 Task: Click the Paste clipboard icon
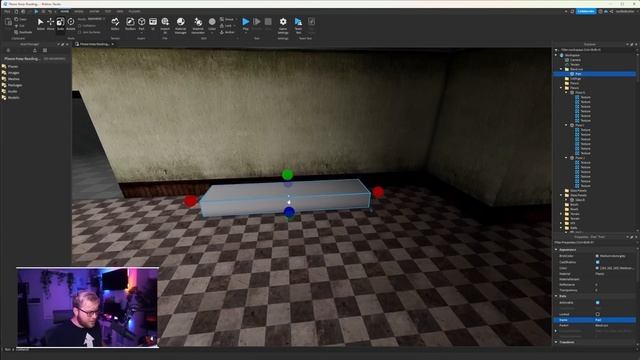coord(8,22)
